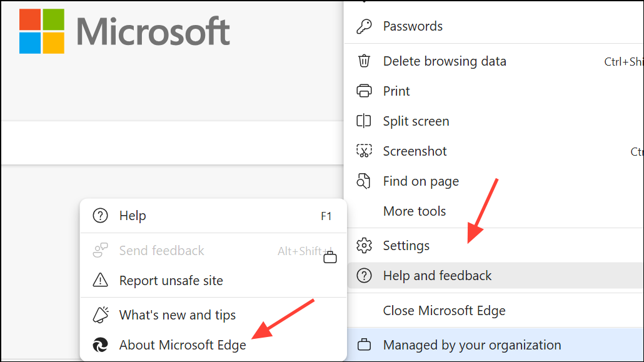Click the warning triangle for Report unsafe site
Screen dimensions: 644x362
[100, 281]
